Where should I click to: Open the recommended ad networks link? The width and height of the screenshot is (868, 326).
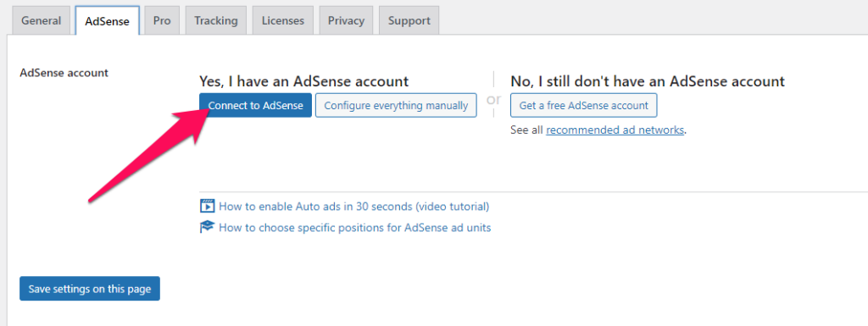pos(615,130)
